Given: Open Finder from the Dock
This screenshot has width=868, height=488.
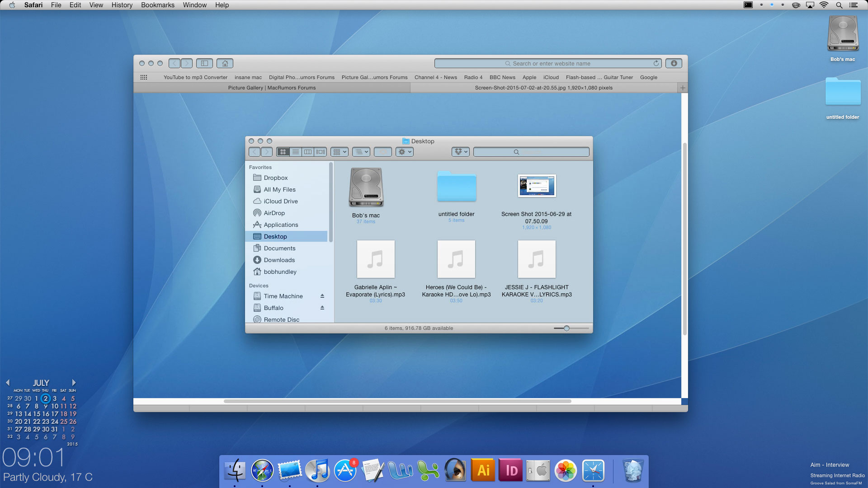Looking at the screenshot, I should (x=235, y=470).
